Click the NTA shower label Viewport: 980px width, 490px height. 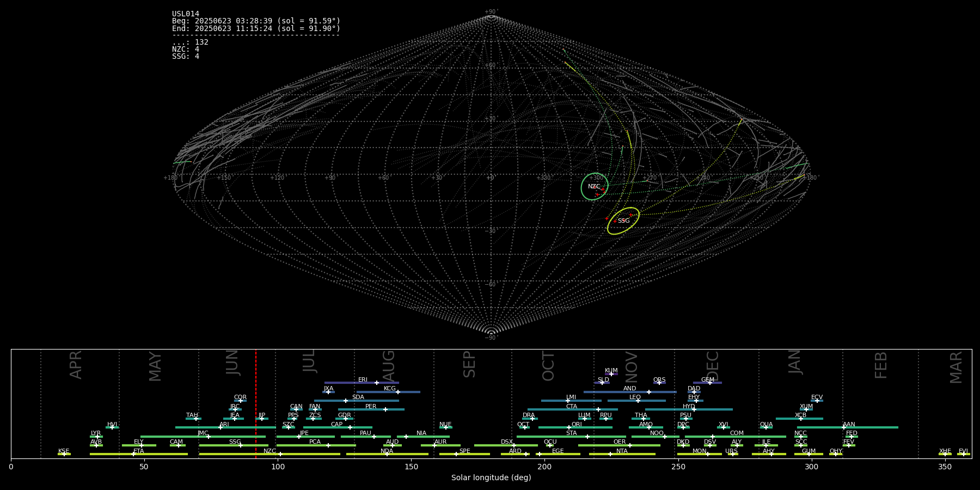click(x=622, y=451)
